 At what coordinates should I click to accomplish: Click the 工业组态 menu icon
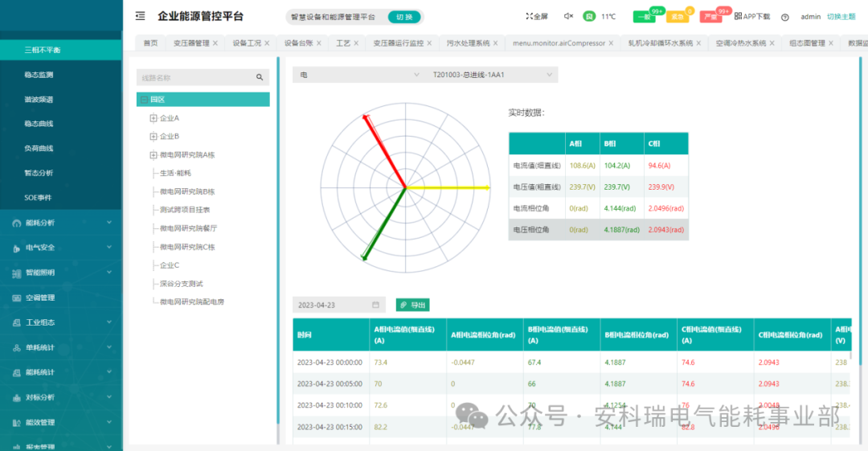17,322
